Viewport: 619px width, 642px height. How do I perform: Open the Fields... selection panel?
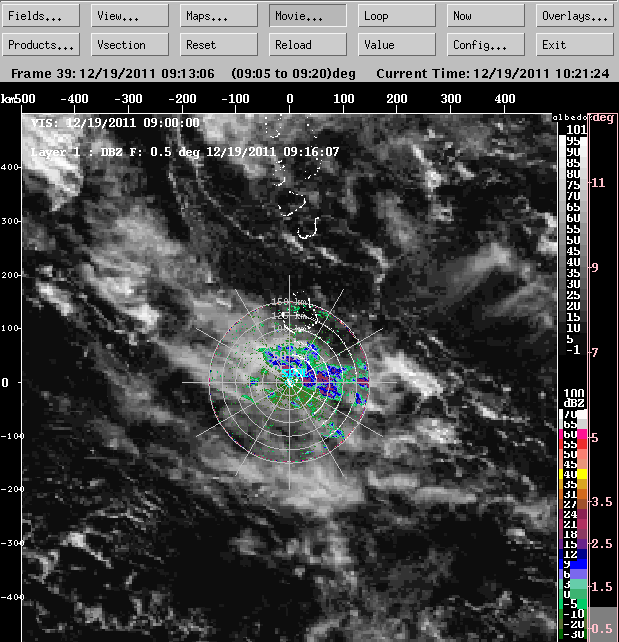click(42, 16)
